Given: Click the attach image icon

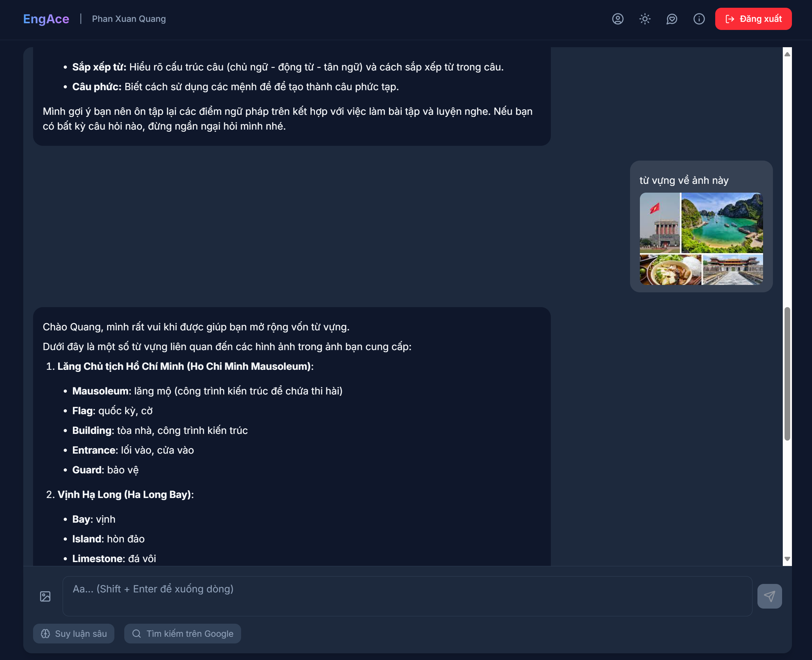Looking at the screenshot, I should click(45, 596).
